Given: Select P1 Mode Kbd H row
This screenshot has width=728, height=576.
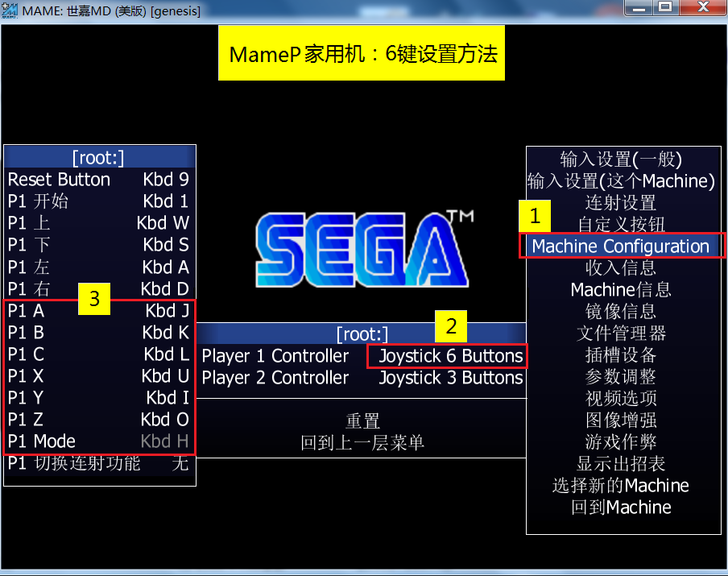Looking at the screenshot, I should click(99, 441).
